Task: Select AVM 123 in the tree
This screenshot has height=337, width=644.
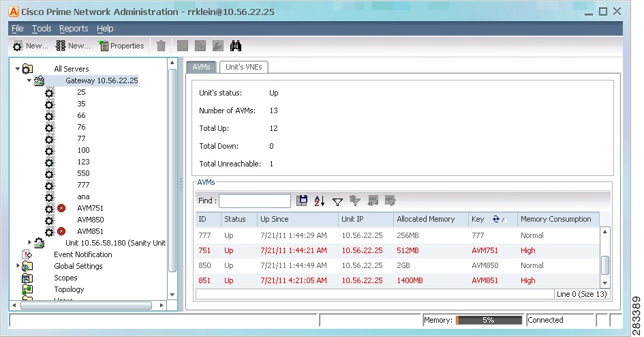Action: [x=83, y=162]
